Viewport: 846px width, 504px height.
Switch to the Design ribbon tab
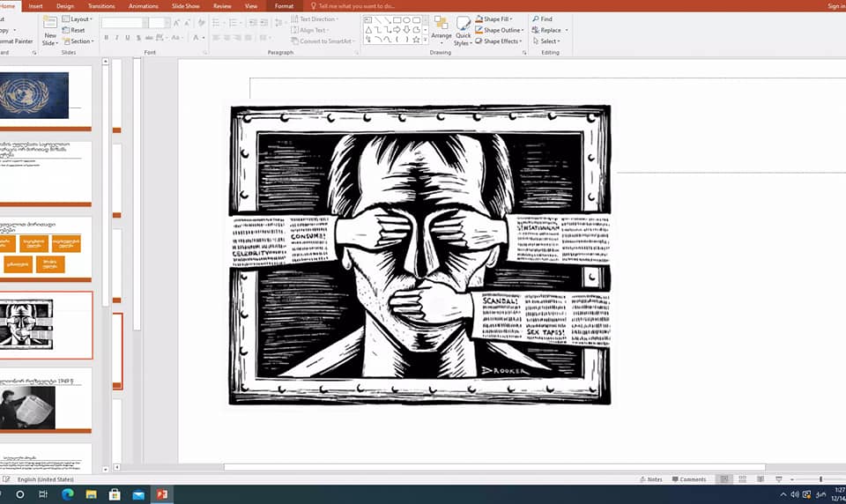pyautogui.click(x=64, y=6)
